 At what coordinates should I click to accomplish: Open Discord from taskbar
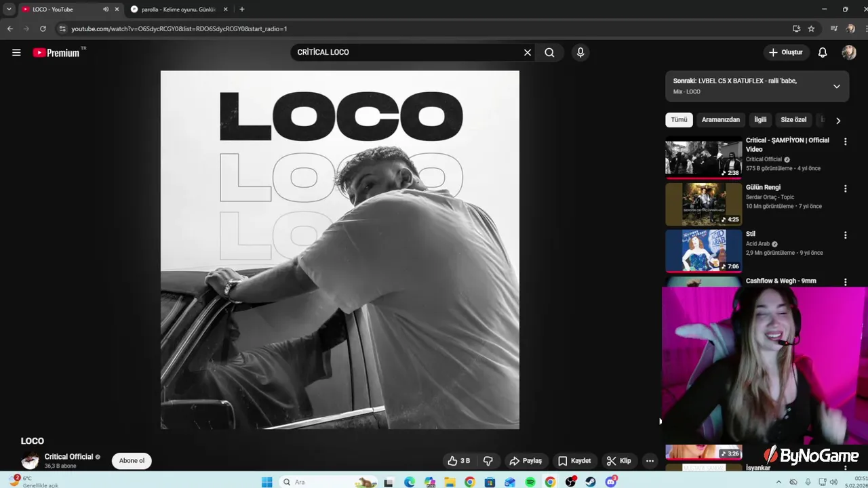tap(611, 482)
